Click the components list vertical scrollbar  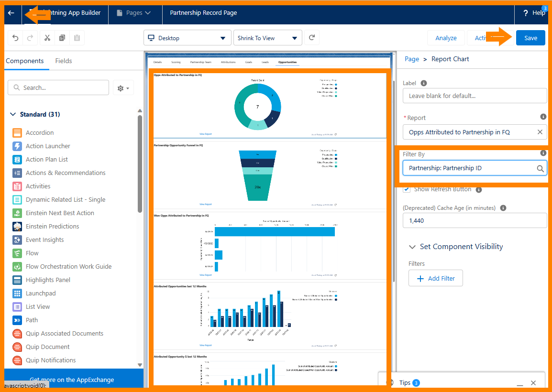(140, 163)
